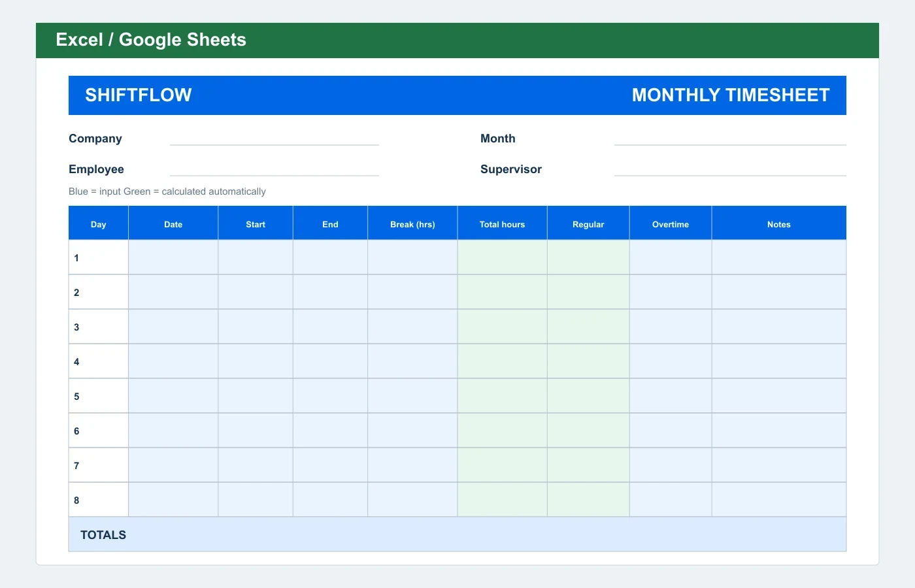
Task: Click the Start cell for day 2
Action: point(256,292)
